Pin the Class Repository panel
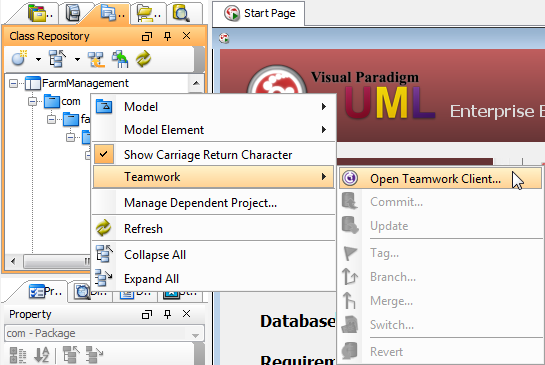 [168, 36]
